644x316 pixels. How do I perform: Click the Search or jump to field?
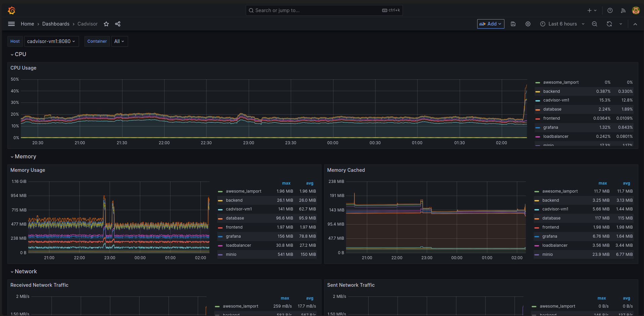point(324,10)
